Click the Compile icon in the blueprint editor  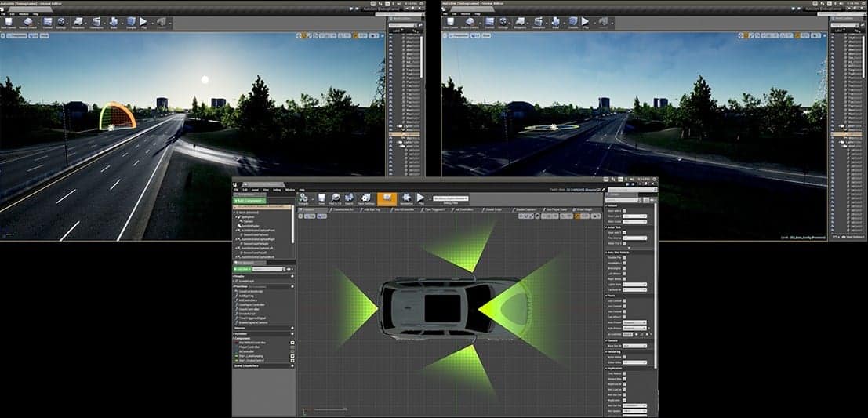point(303,199)
